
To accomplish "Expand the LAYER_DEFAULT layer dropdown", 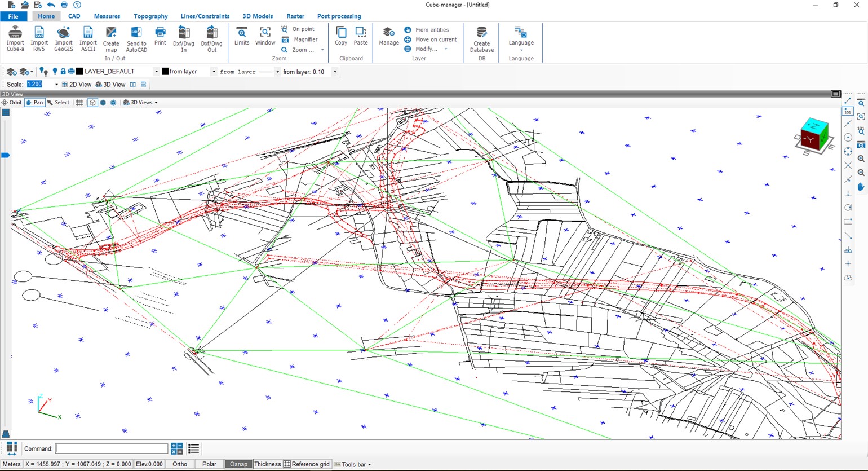I will 156,72.
